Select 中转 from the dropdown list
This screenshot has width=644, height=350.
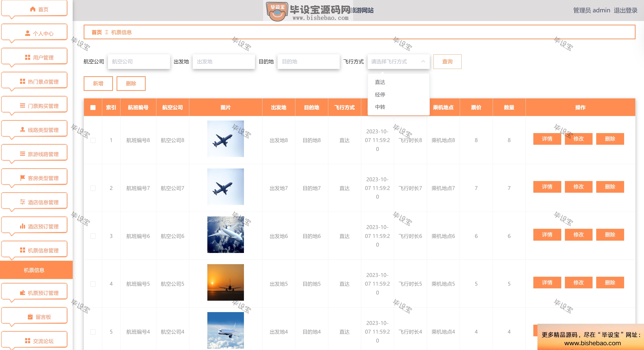398,107
